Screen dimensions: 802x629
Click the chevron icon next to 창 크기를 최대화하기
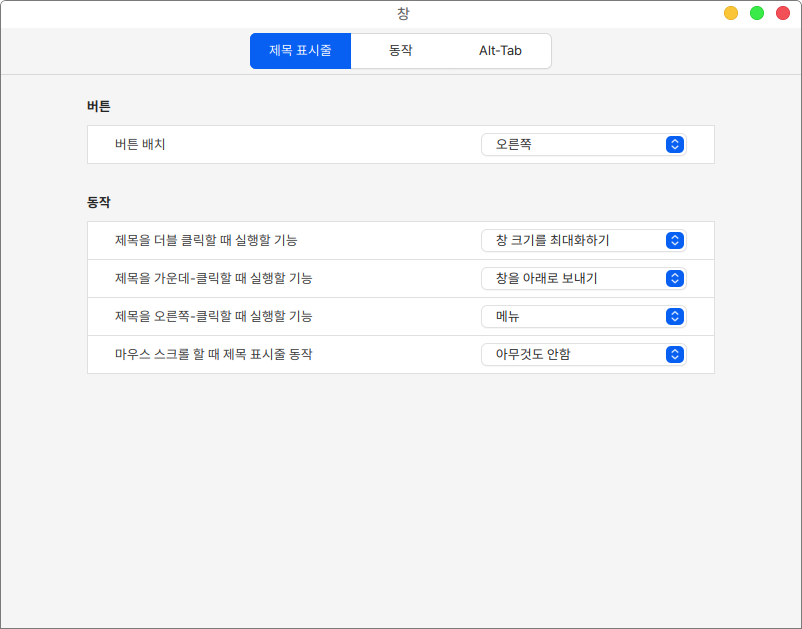pyautogui.click(x=675, y=241)
